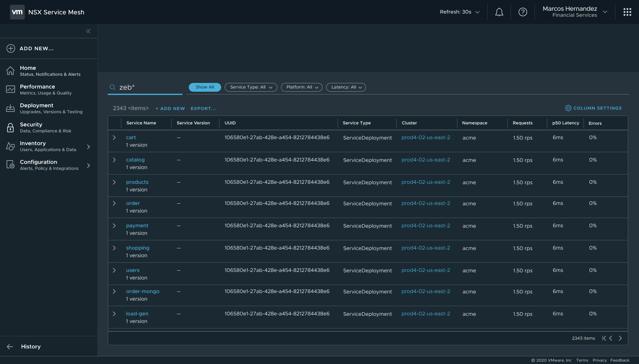Click the EXPORT... button

click(x=203, y=108)
